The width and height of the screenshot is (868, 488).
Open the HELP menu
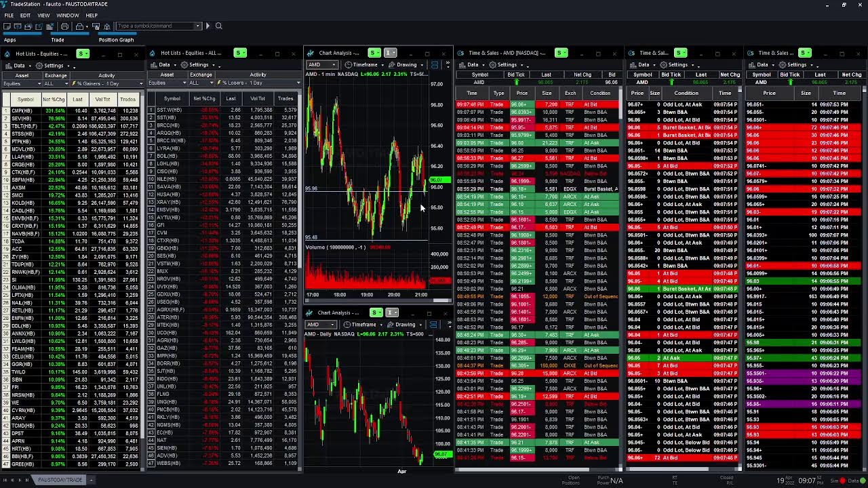(x=92, y=15)
